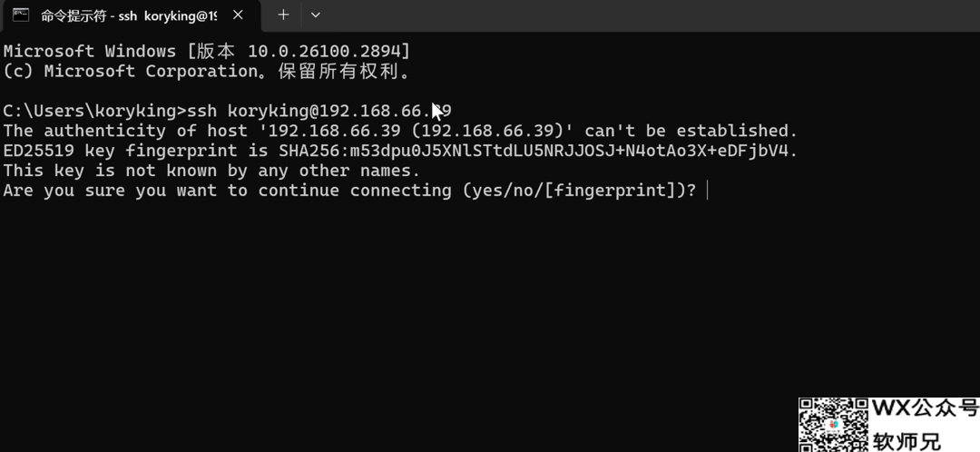The image size is (980, 452).
Task: Open a new tab with the plus button
Action: pos(283,15)
